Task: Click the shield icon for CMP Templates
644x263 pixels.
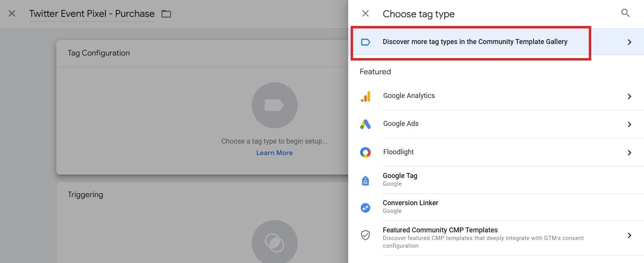Action: pyautogui.click(x=365, y=235)
